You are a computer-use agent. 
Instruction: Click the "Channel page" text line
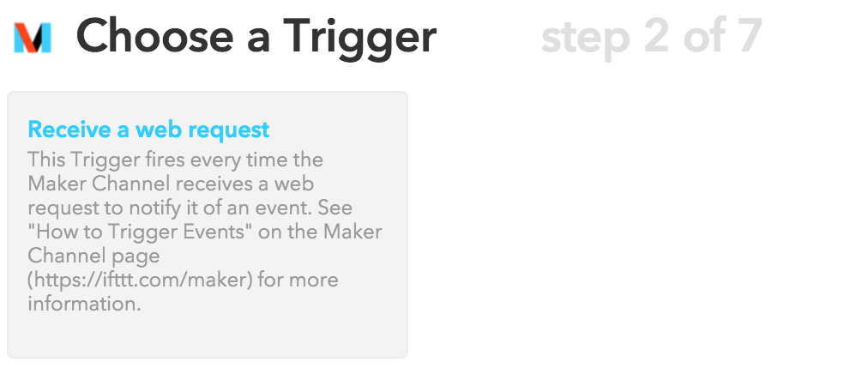93,256
